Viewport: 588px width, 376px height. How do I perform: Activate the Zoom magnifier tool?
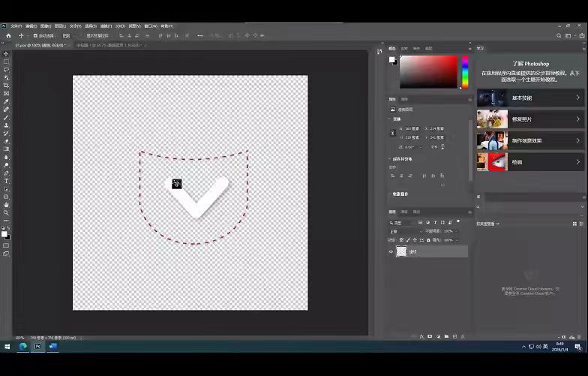coord(6,212)
